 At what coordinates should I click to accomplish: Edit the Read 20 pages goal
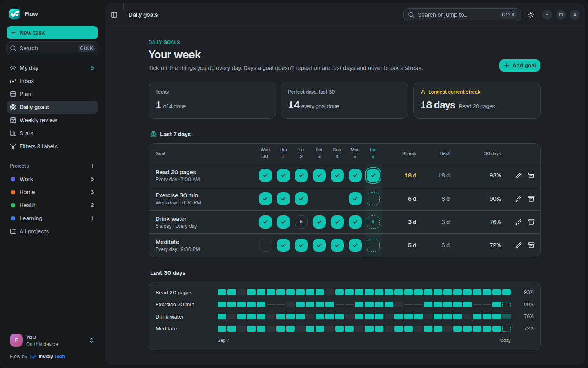click(x=519, y=175)
